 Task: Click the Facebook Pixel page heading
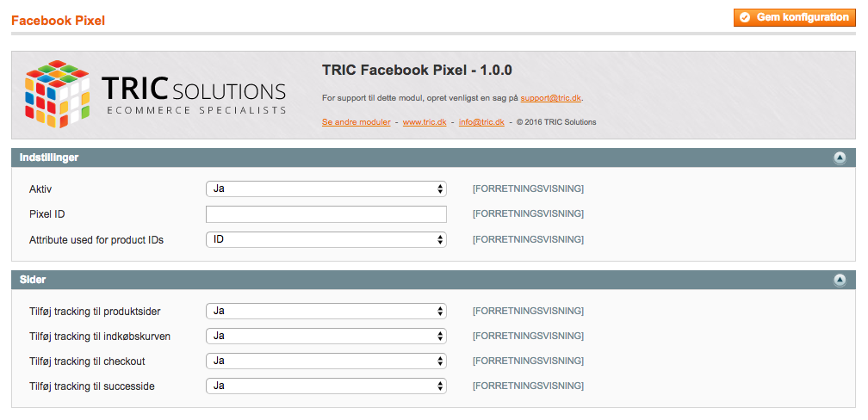(x=58, y=20)
